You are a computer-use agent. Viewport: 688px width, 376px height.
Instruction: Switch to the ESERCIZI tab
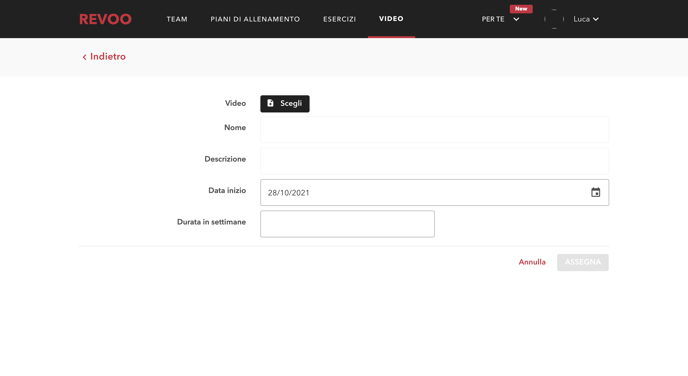[x=339, y=19]
